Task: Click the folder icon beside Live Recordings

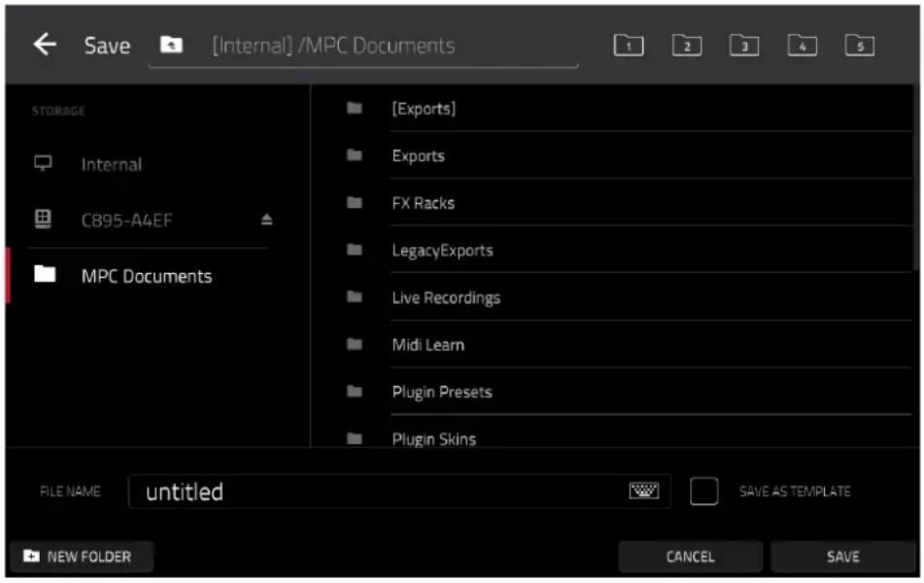Action: [x=355, y=296]
